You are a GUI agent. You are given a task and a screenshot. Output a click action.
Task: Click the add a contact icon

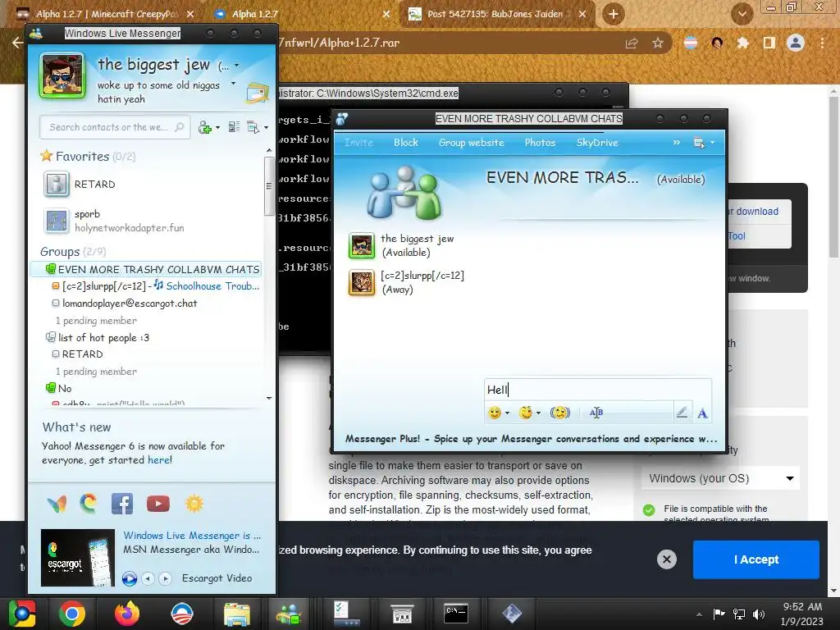[204, 127]
